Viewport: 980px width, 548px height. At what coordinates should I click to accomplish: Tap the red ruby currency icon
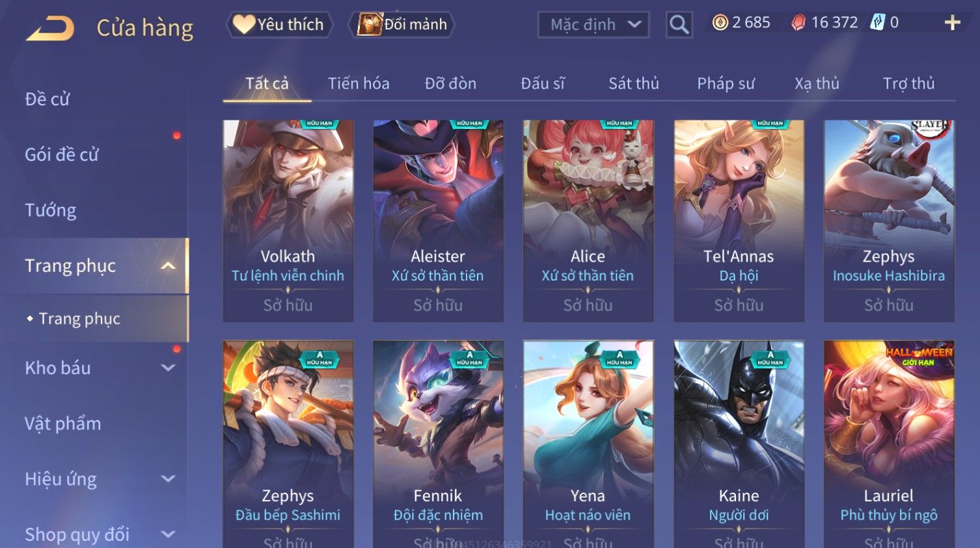point(798,23)
